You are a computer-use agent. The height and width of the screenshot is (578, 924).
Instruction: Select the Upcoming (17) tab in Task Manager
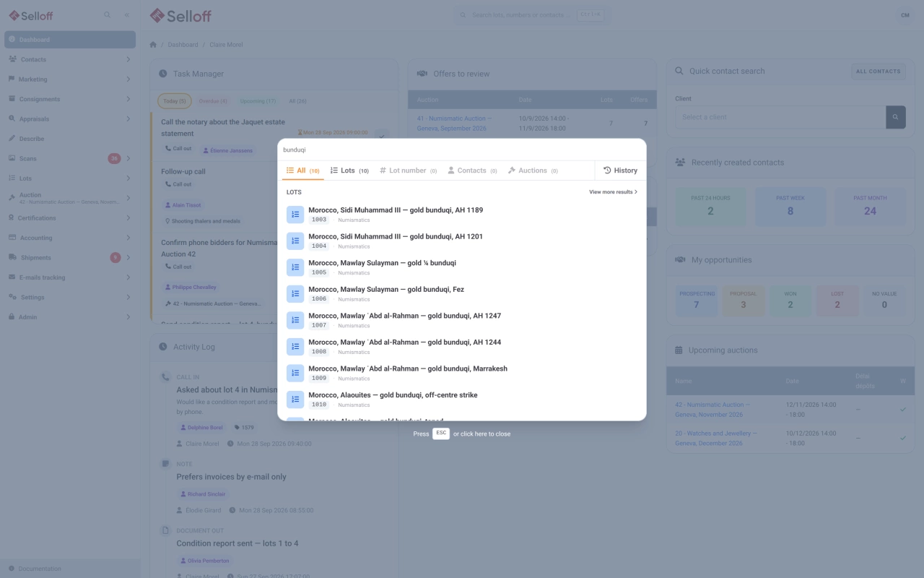click(258, 101)
